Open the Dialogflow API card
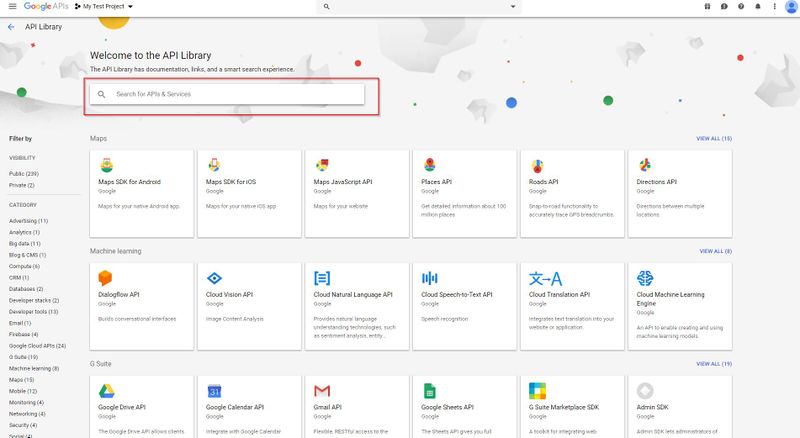This screenshot has width=800, height=438. [x=141, y=299]
